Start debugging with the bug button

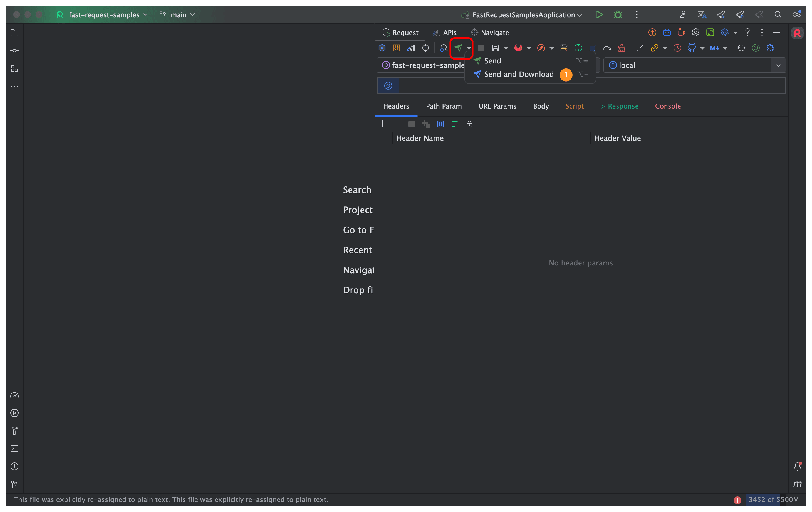[x=618, y=14]
